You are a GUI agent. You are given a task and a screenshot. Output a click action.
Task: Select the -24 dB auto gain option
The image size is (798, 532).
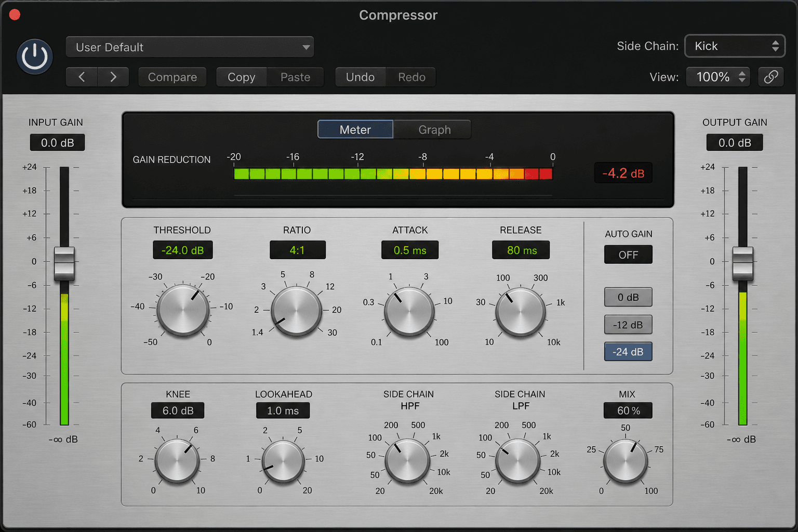(x=628, y=352)
